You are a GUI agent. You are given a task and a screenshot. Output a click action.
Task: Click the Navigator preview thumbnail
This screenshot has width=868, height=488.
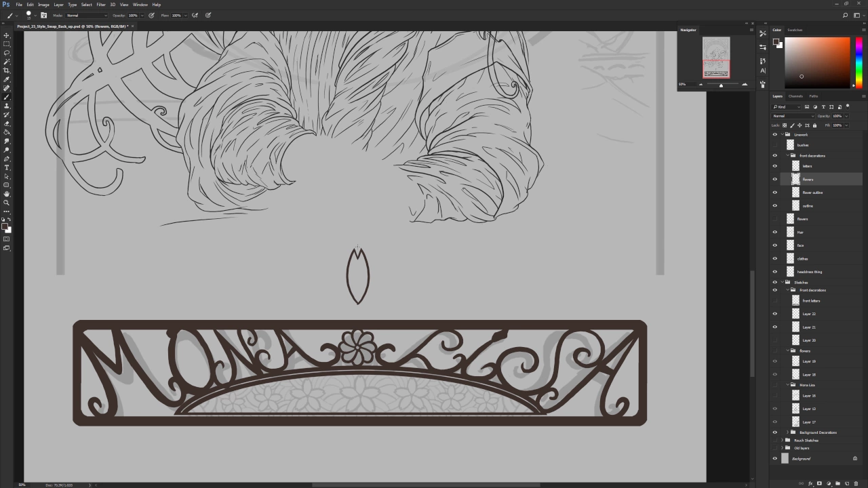[x=716, y=58]
